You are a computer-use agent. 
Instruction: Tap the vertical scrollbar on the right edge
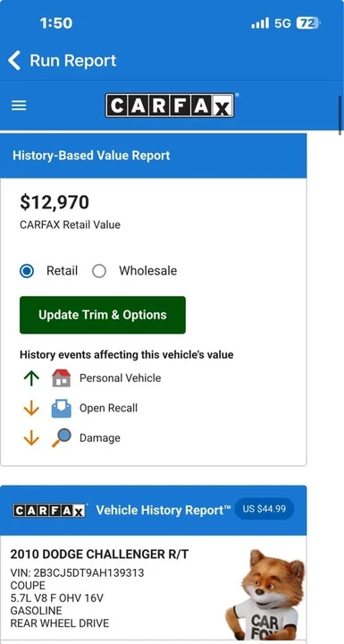coord(340,115)
